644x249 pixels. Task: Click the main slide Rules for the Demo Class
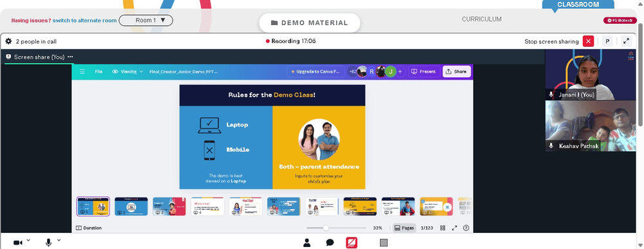272,136
